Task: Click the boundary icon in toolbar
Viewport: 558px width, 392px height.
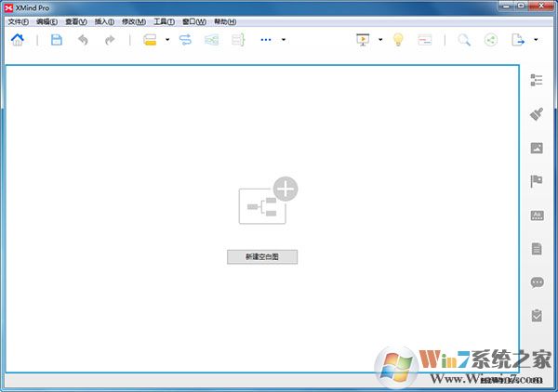Action: [x=211, y=40]
